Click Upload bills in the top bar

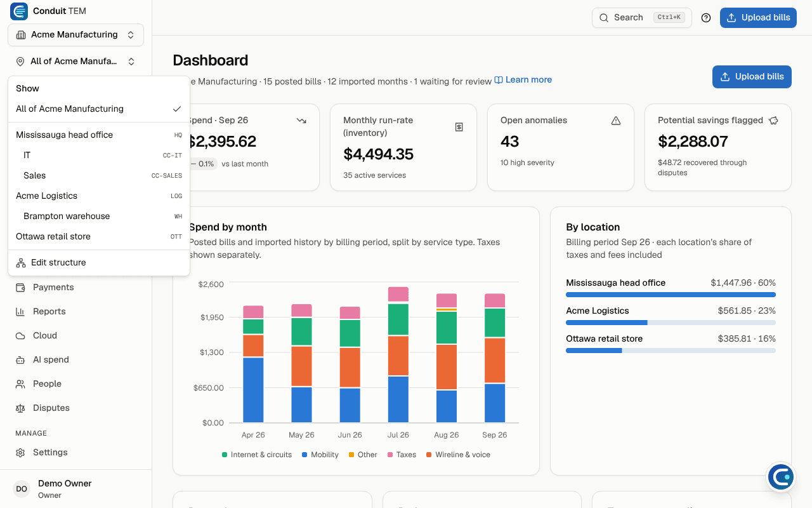point(758,18)
